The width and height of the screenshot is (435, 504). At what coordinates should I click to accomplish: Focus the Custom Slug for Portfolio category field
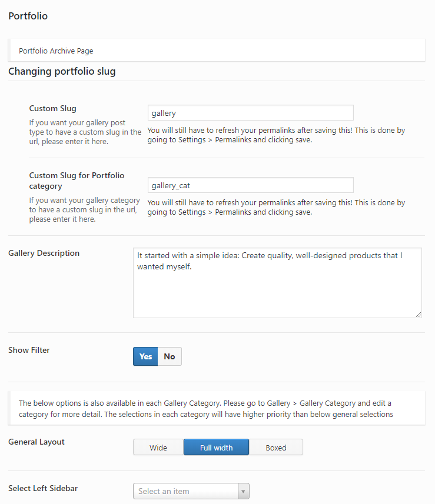tap(251, 185)
